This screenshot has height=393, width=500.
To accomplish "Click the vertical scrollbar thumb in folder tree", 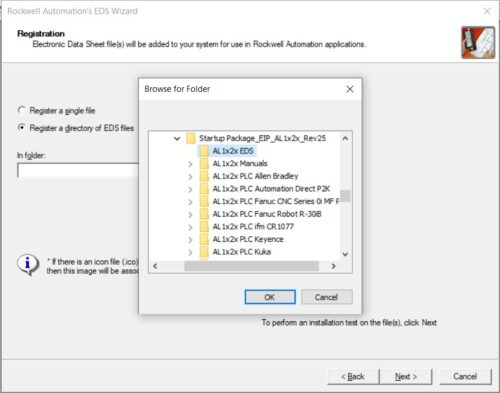I will pos(345,196).
